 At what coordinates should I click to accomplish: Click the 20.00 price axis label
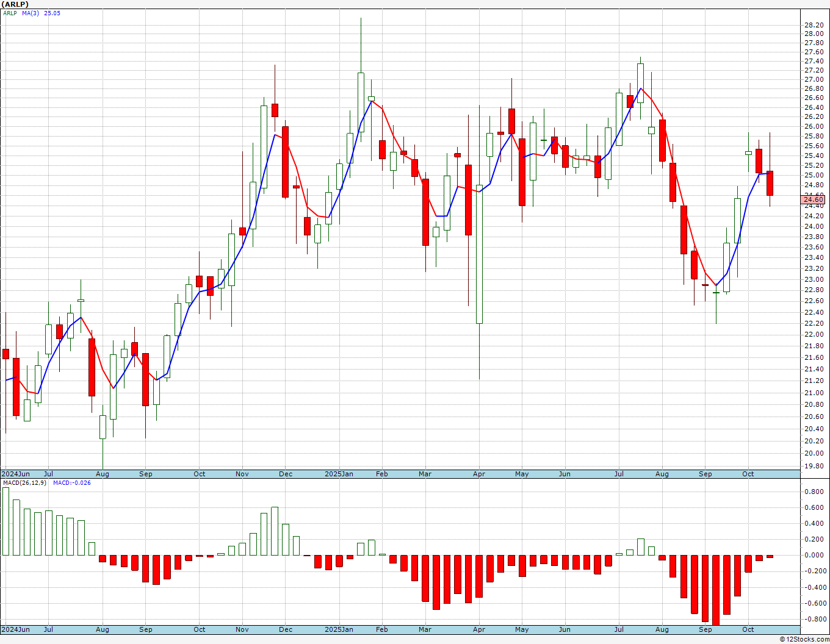pyautogui.click(x=814, y=453)
